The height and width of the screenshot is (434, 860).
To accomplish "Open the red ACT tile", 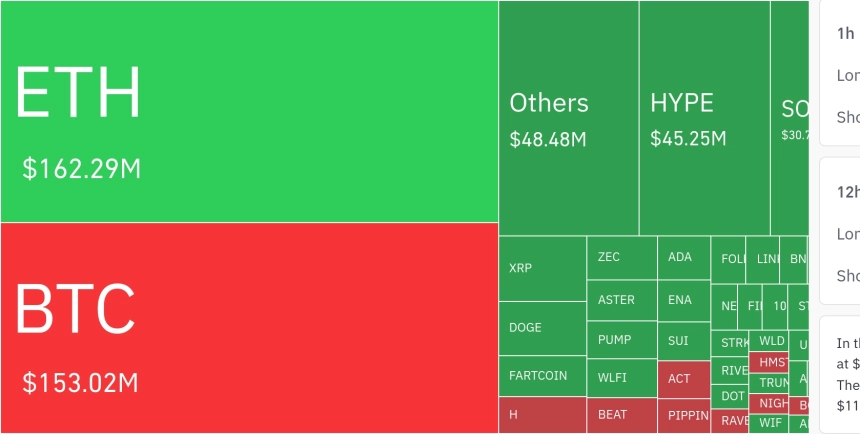I will coord(683,379).
